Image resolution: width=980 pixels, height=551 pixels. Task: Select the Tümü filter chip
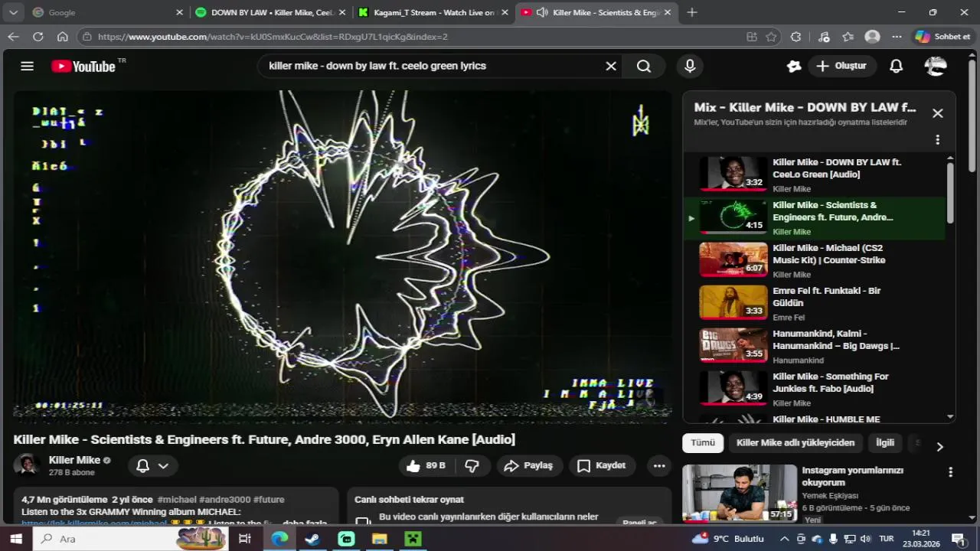click(703, 442)
